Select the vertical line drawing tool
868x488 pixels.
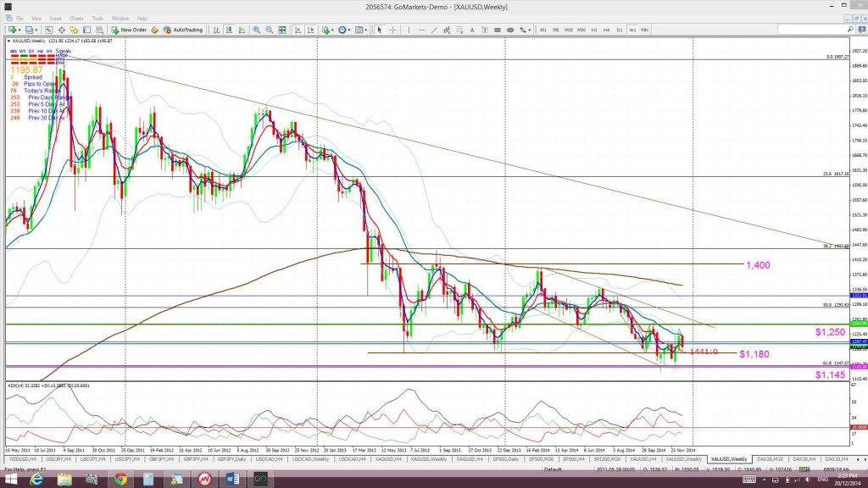[409, 30]
